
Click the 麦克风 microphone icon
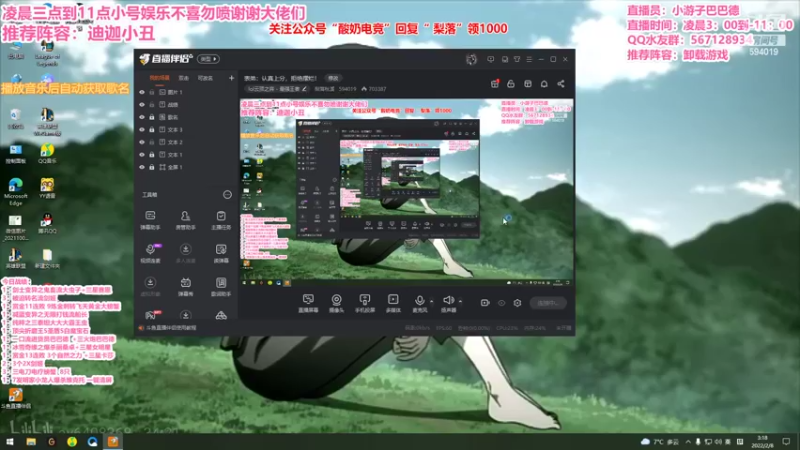click(419, 303)
